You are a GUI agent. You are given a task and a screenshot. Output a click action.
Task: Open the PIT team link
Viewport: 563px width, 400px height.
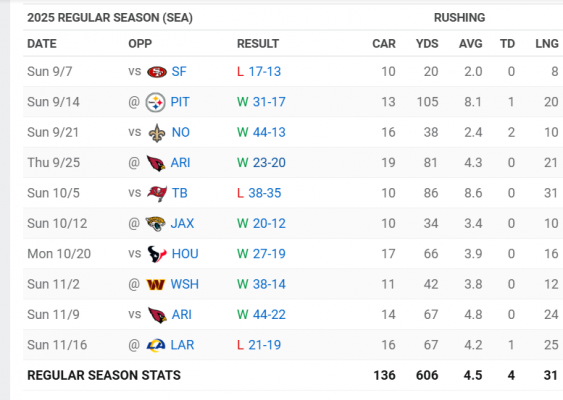point(180,102)
